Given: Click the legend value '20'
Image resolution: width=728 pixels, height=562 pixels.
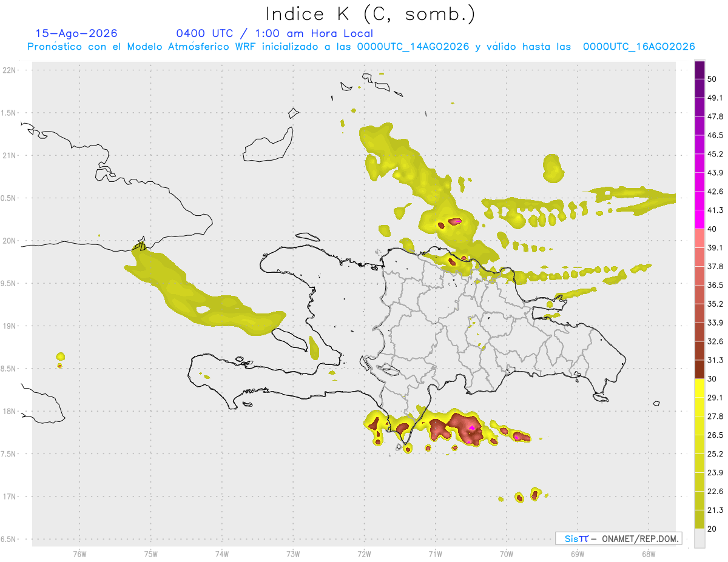Looking at the screenshot, I should click(713, 529).
